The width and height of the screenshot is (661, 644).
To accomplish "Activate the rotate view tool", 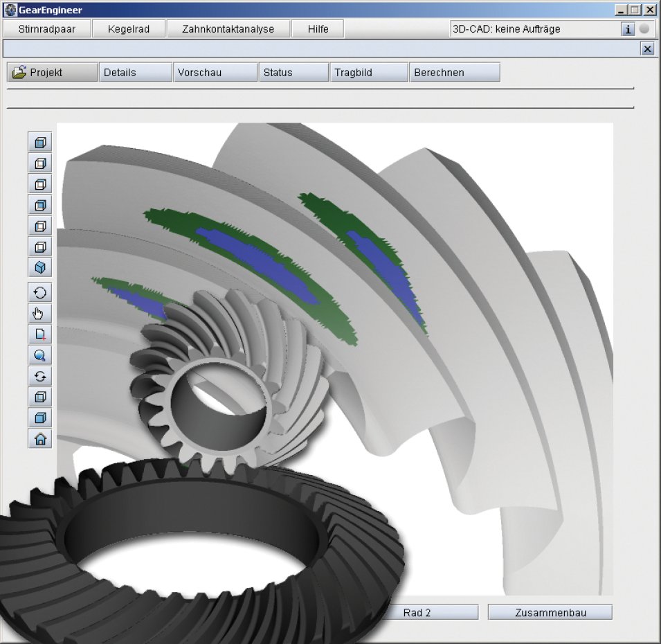I will pyautogui.click(x=40, y=293).
